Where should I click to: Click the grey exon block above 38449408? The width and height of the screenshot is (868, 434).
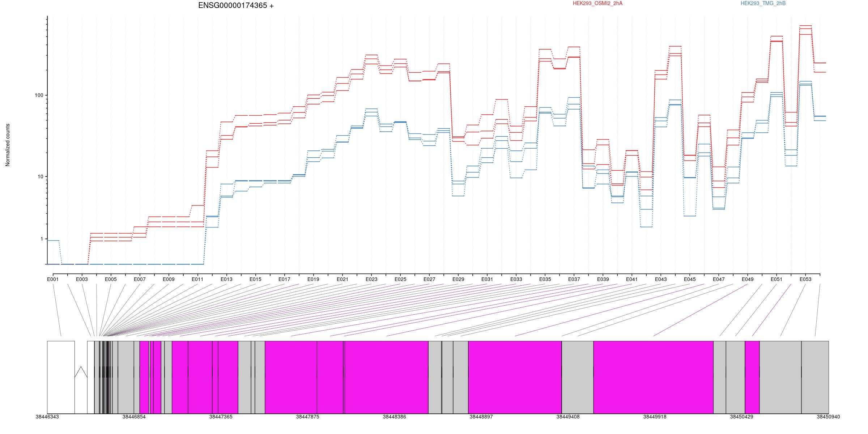(578, 377)
